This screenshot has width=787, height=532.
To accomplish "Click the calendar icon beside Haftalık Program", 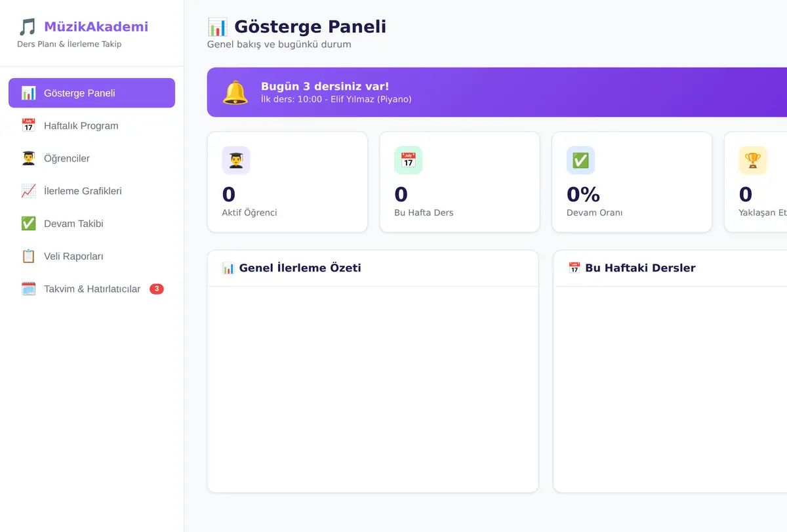I will point(28,126).
